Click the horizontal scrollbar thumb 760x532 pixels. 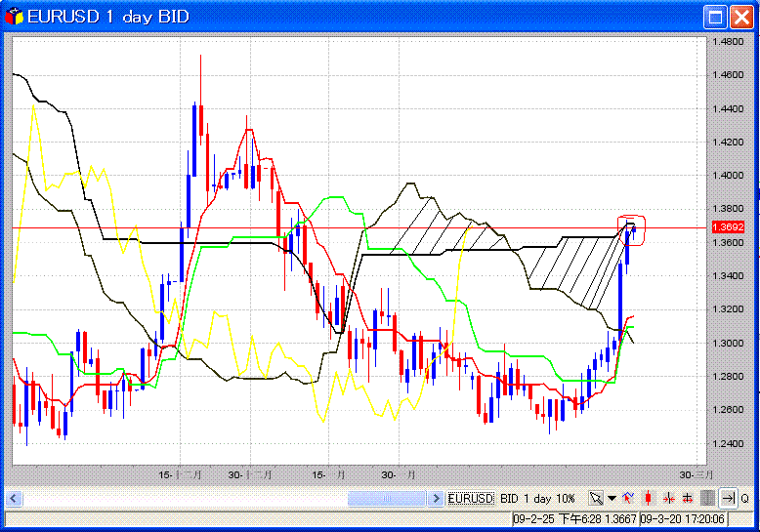click(387, 498)
